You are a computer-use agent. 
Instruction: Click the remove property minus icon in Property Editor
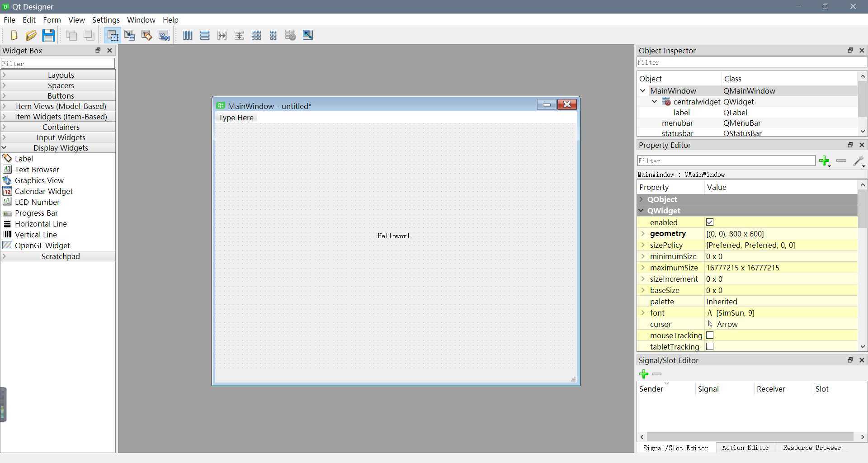point(841,161)
